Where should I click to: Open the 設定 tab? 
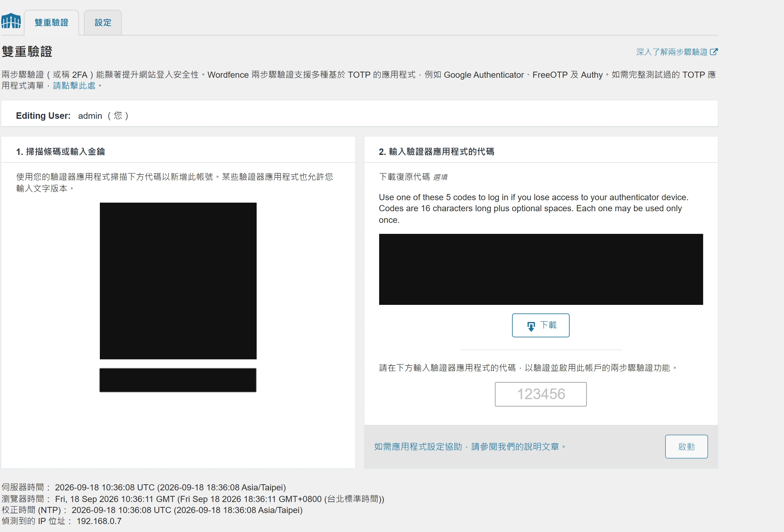pyautogui.click(x=103, y=23)
